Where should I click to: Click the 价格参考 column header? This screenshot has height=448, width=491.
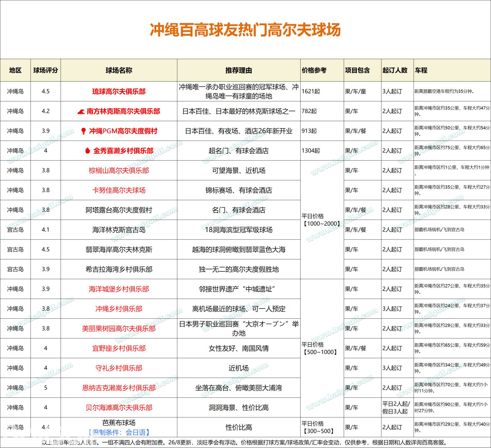tap(322, 70)
